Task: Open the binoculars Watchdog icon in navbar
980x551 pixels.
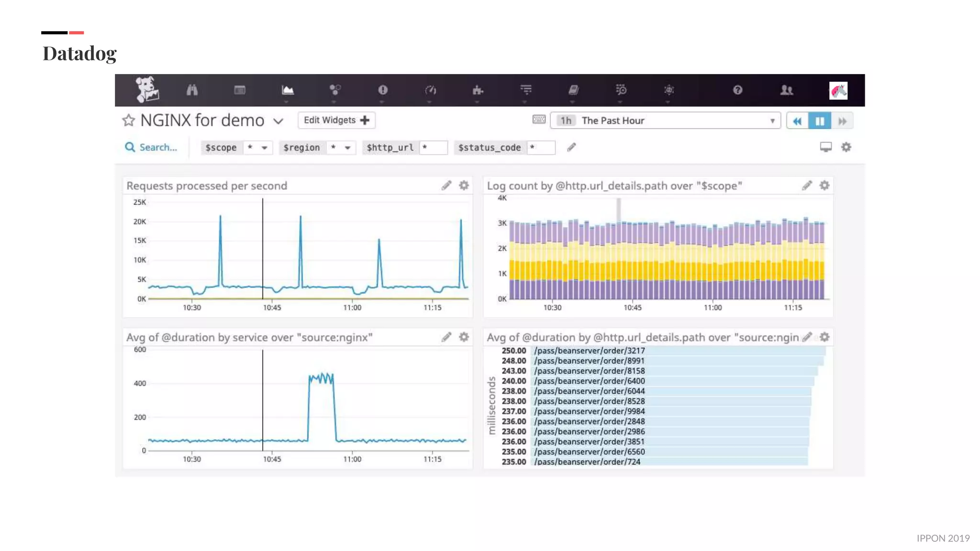Action: tap(192, 90)
